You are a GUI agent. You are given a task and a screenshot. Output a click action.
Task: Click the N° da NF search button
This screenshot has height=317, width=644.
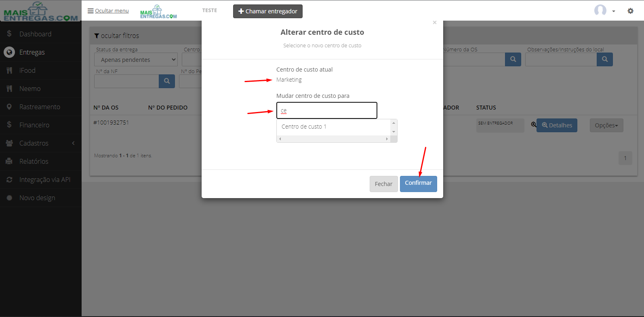coord(167,81)
